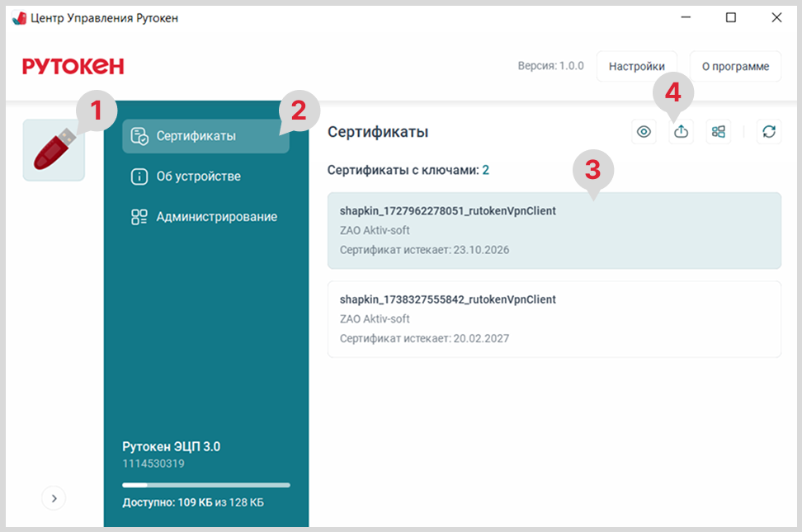
Task: Click the Windows-logo icon in certificates toolbar
Action: click(x=719, y=132)
